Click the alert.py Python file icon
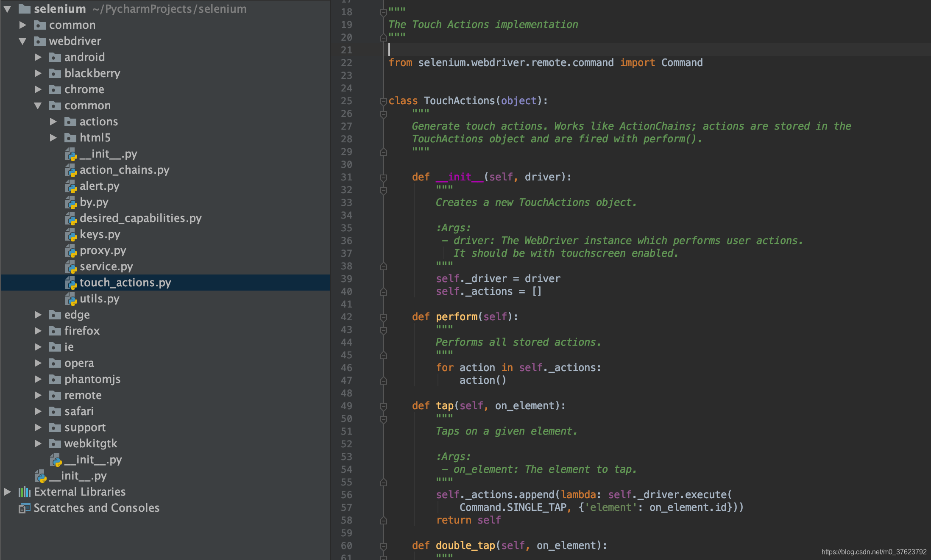 point(71,186)
